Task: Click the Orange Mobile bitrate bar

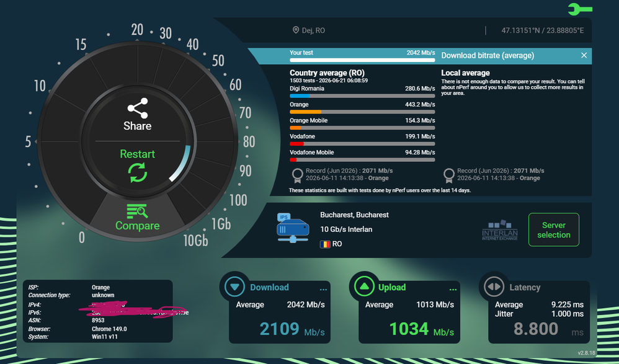Action: (x=362, y=128)
